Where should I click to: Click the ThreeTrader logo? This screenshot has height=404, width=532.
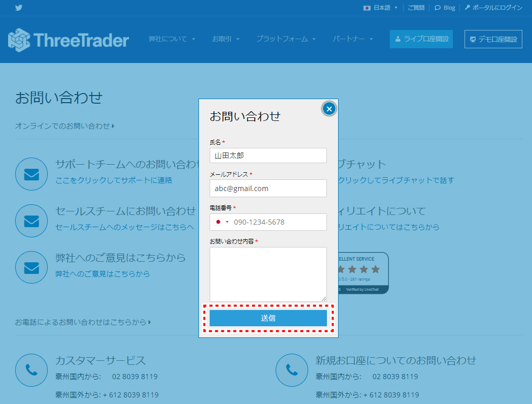pyautogui.click(x=68, y=40)
